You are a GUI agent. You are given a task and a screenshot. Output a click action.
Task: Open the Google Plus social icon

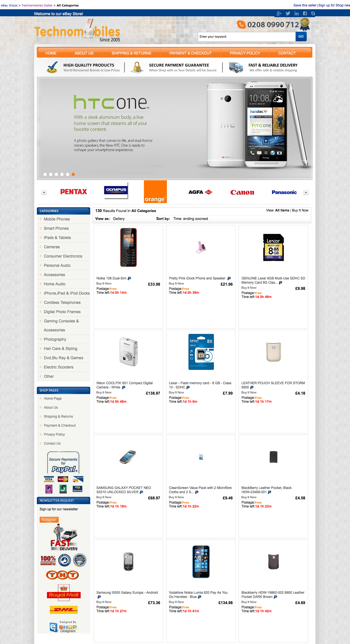tap(279, 13)
